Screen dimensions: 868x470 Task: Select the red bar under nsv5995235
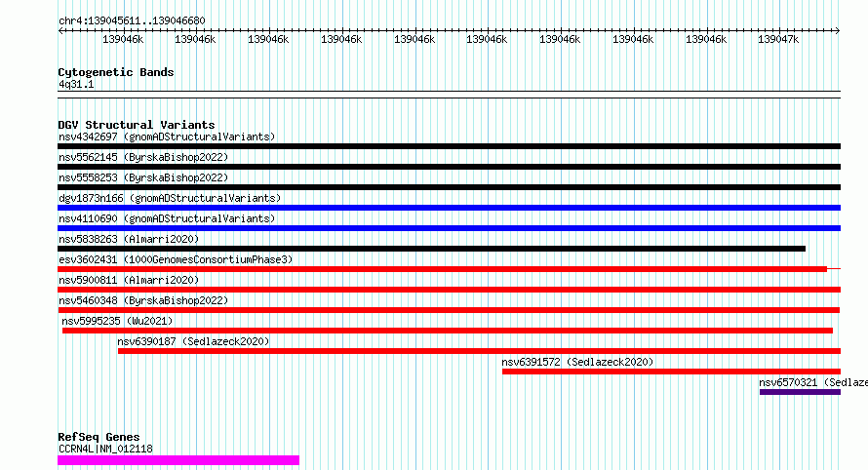448,331
